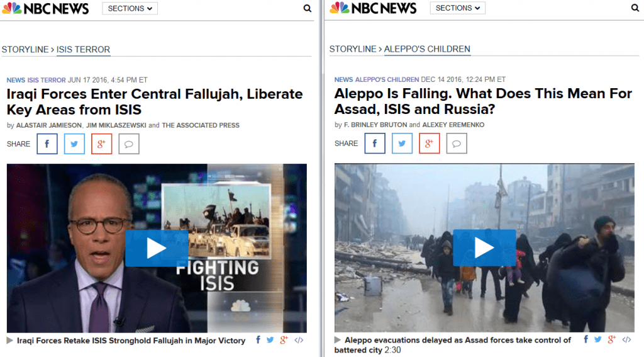Share Fallujah article on Facebook

(x=47, y=144)
